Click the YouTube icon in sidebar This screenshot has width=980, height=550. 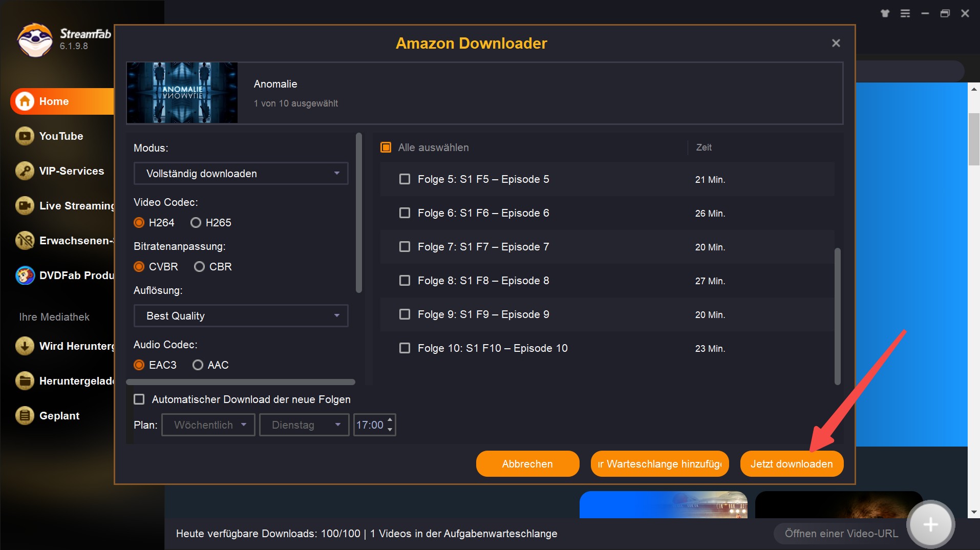tap(25, 136)
